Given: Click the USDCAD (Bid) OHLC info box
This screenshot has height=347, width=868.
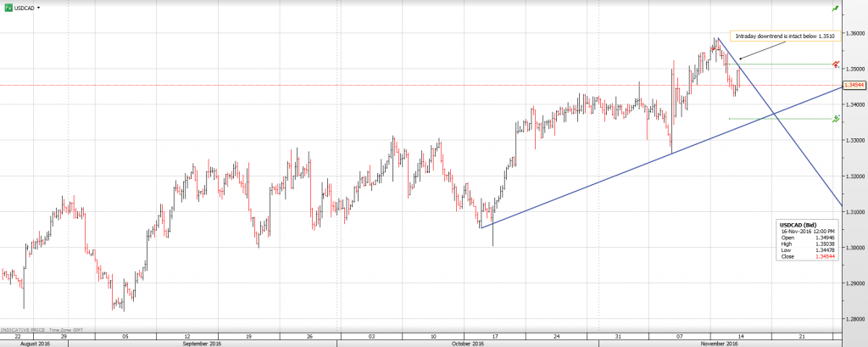Looking at the screenshot, I should tap(807, 241).
